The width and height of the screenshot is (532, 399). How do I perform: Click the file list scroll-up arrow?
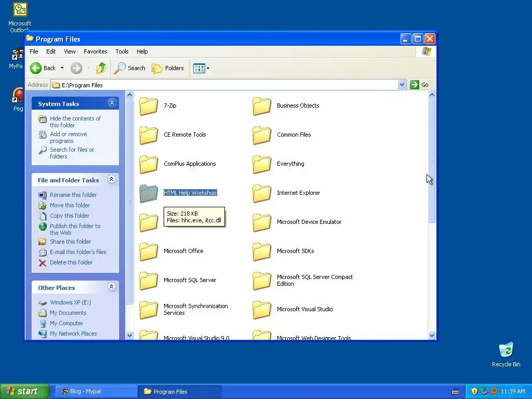[432, 95]
